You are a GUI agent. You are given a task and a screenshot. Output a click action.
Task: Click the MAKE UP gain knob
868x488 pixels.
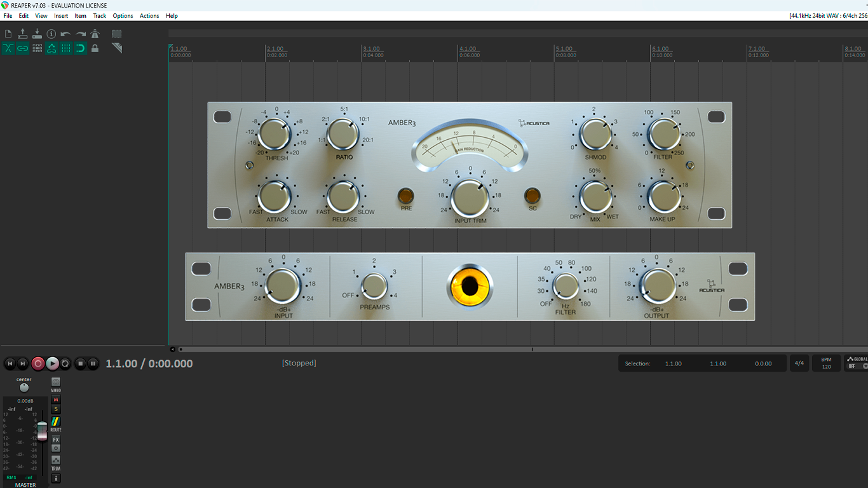(x=663, y=196)
